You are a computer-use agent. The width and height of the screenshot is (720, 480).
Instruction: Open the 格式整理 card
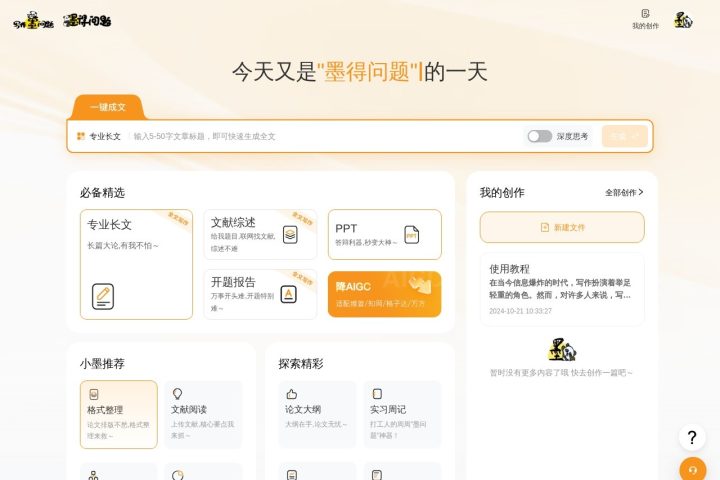[118, 414]
